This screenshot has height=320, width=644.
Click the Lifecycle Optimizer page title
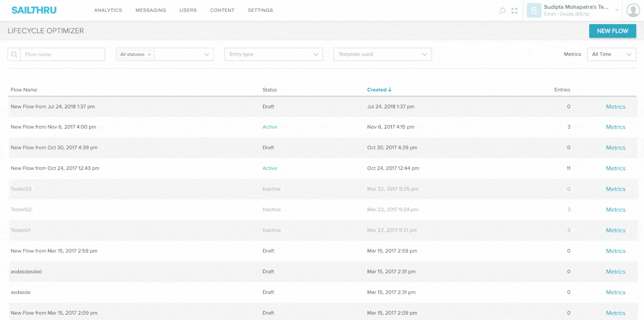pos(46,31)
